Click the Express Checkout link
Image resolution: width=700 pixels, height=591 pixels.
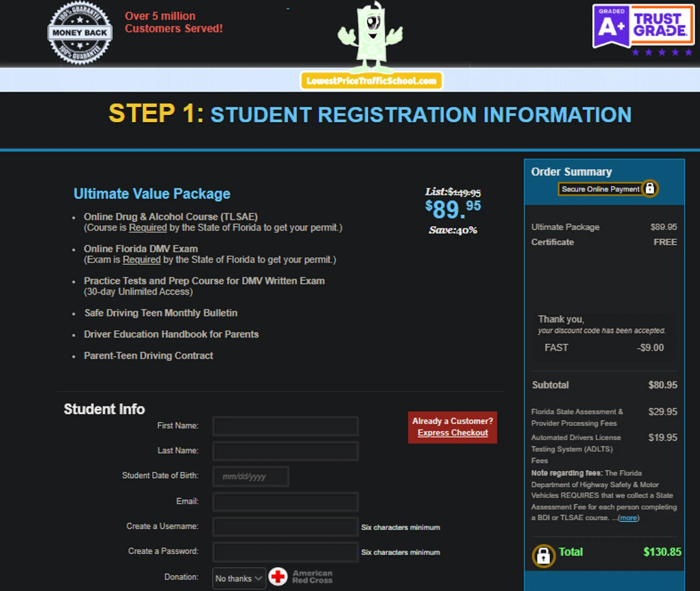(x=453, y=433)
